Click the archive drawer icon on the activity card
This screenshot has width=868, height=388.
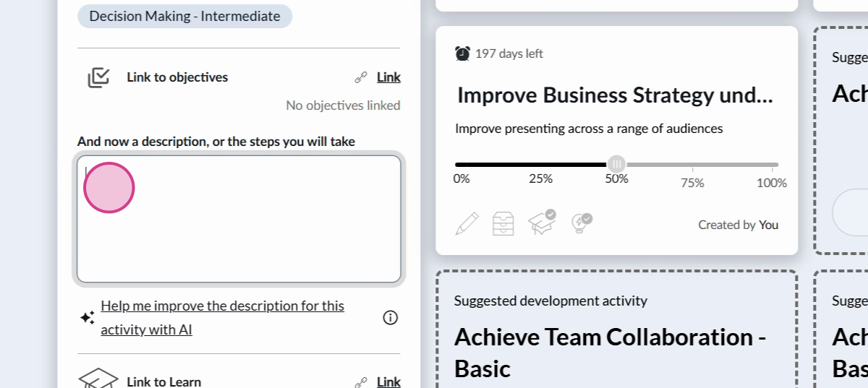503,224
